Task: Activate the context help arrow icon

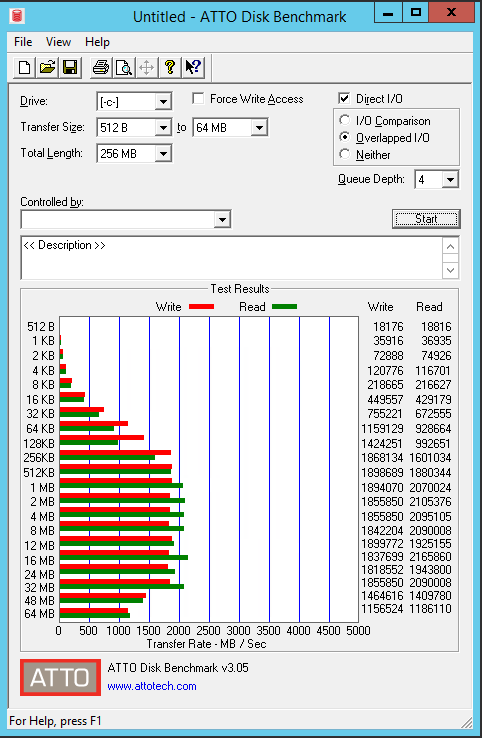Action: click(x=193, y=67)
